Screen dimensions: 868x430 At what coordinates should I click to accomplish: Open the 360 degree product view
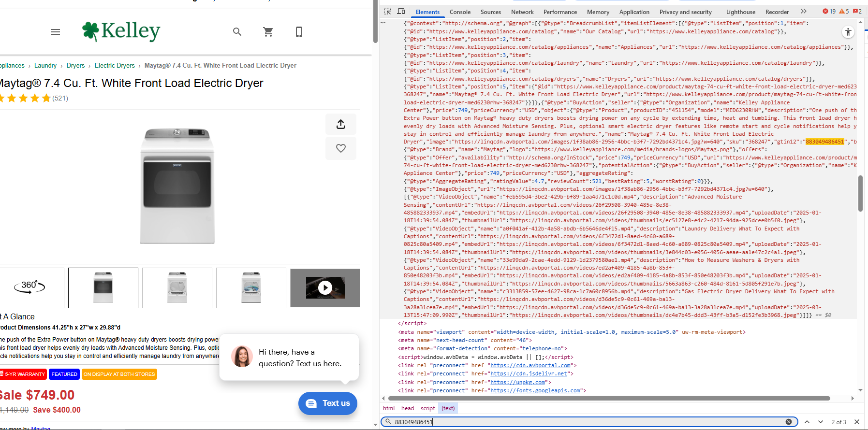pyautogui.click(x=29, y=287)
